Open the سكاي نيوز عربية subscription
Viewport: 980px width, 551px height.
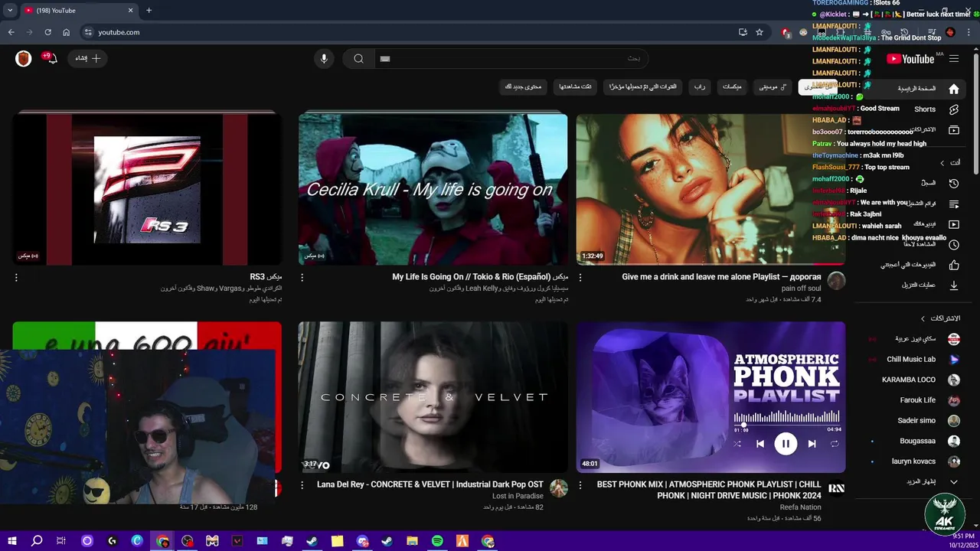[x=915, y=339]
